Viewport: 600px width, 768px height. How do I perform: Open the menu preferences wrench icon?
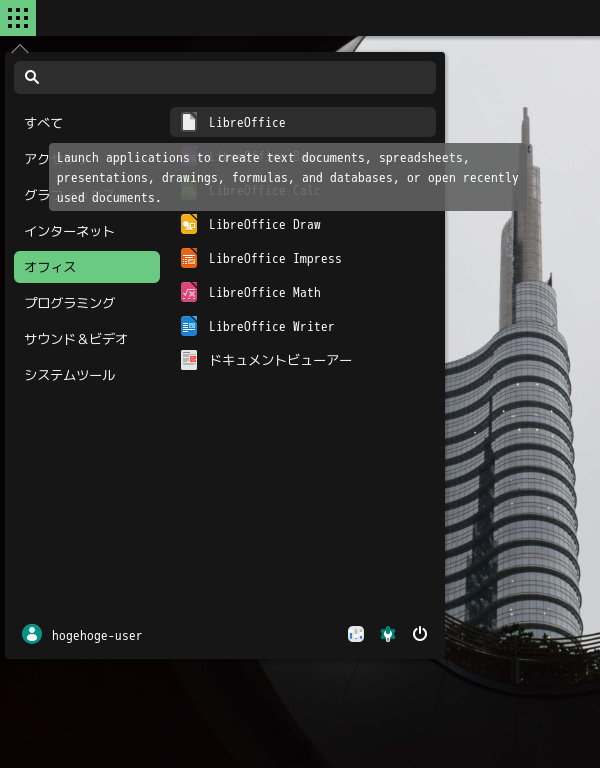point(388,634)
